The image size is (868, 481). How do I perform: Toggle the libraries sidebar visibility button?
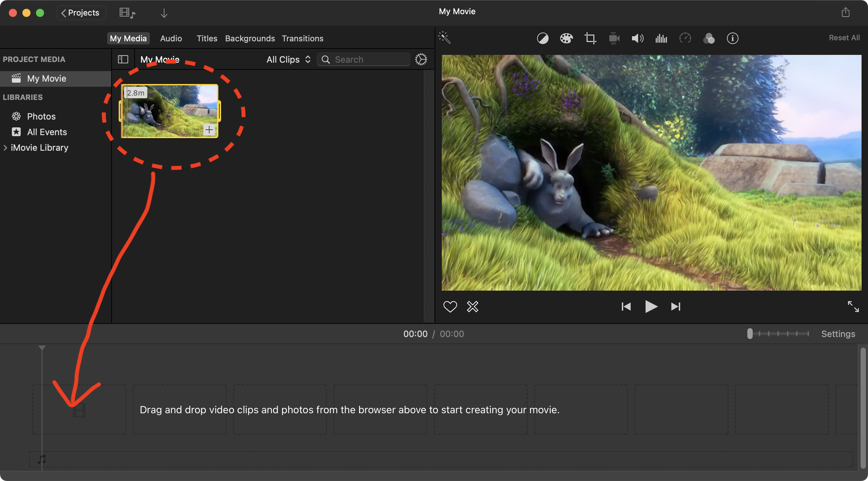click(x=123, y=60)
